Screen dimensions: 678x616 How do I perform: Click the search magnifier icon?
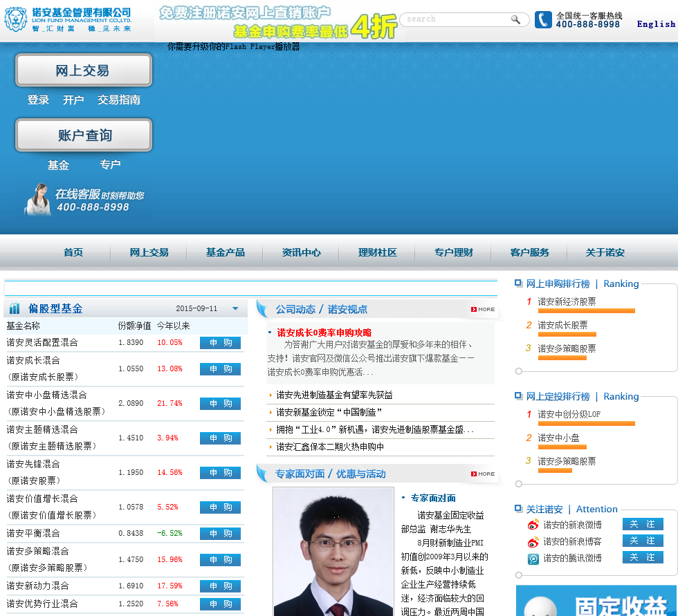tap(515, 19)
